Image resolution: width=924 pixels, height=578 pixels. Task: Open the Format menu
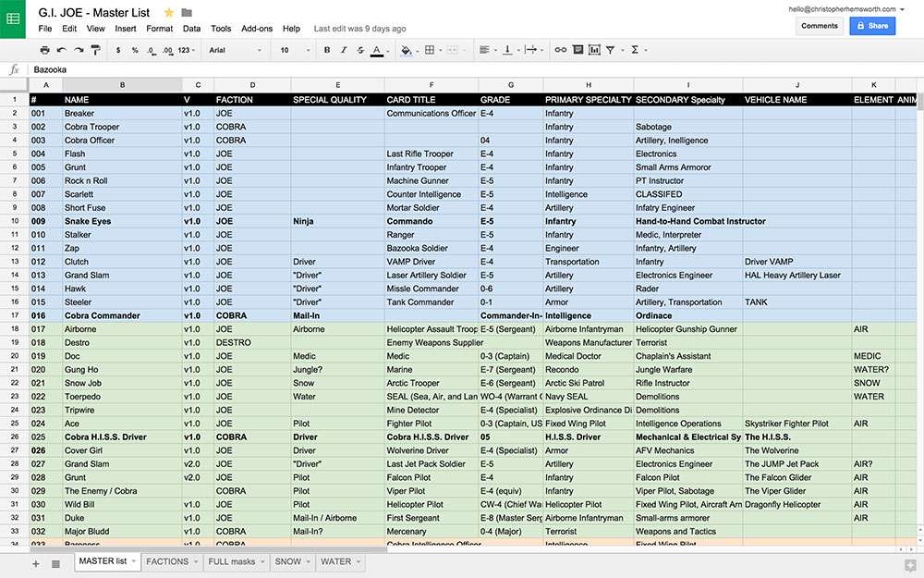[159, 29]
